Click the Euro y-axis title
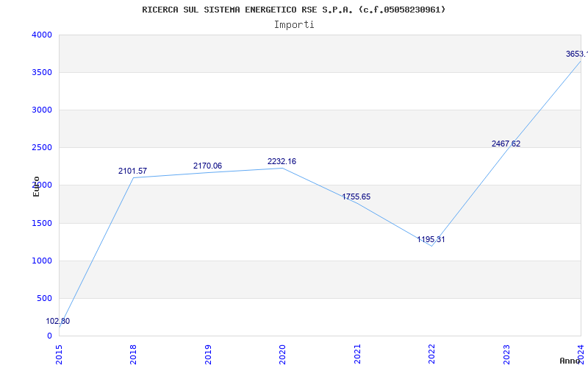Image resolution: width=588 pixels, height=368 pixels. [x=36, y=186]
